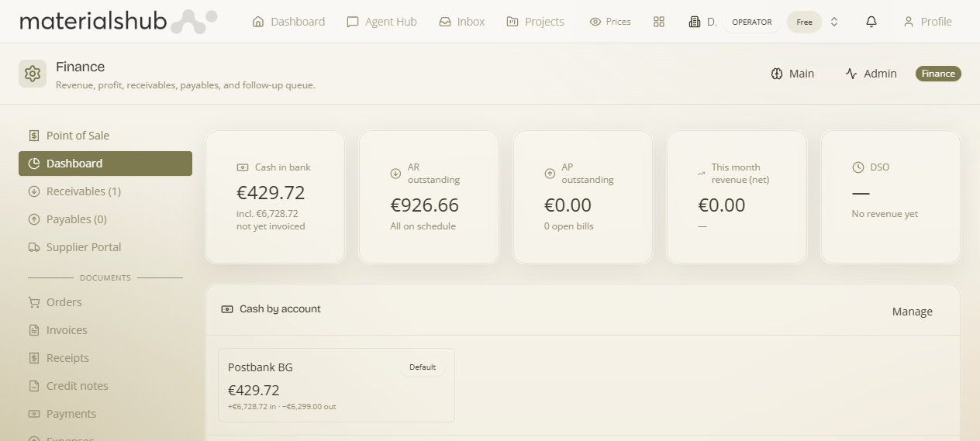The height and width of the screenshot is (441, 980).
Task: Expand the organization switcher chevrons
Action: pyautogui.click(x=834, y=22)
